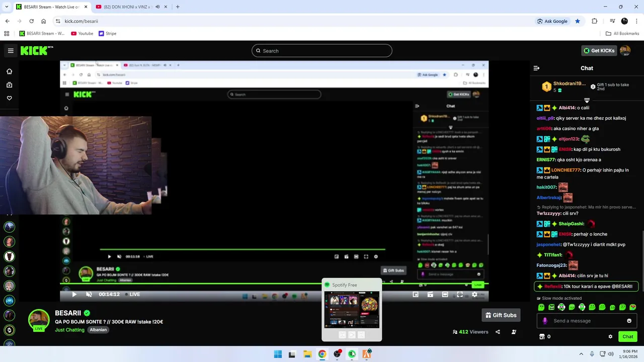Insert the first green quick emote
Screen dimensions: 644x362
(541, 307)
